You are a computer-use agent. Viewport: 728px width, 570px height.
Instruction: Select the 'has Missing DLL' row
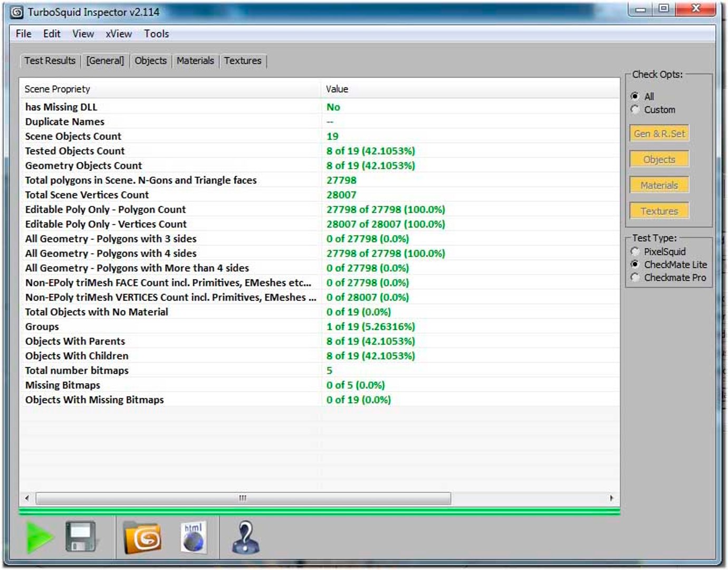(x=320, y=107)
